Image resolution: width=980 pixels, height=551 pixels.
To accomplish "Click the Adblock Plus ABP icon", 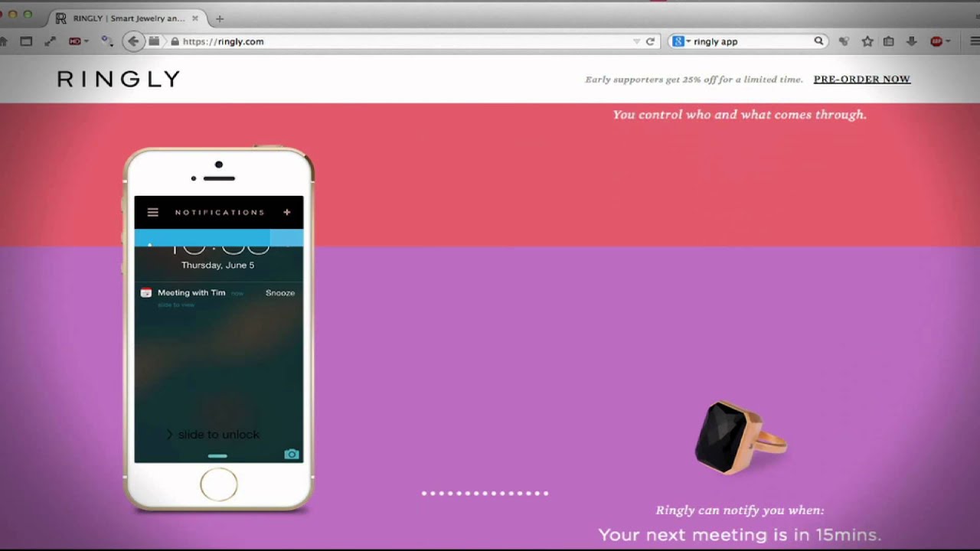I will point(936,41).
